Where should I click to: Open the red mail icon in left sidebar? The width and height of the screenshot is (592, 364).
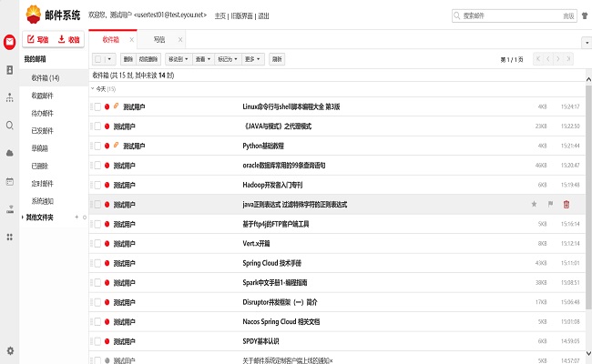coord(9,41)
